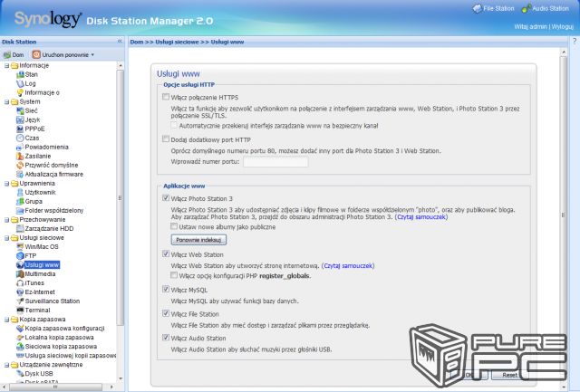
Task: Open the help question mark icon
Action: pos(575,42)
